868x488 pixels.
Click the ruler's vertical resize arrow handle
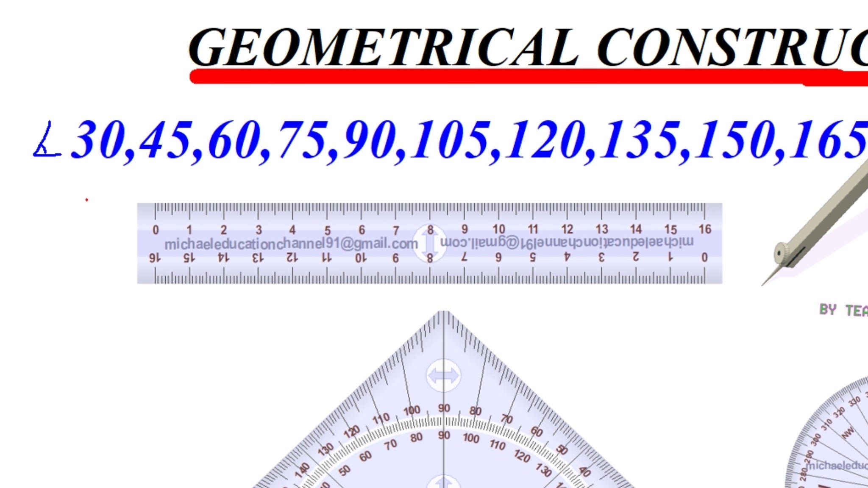(430, 244)
